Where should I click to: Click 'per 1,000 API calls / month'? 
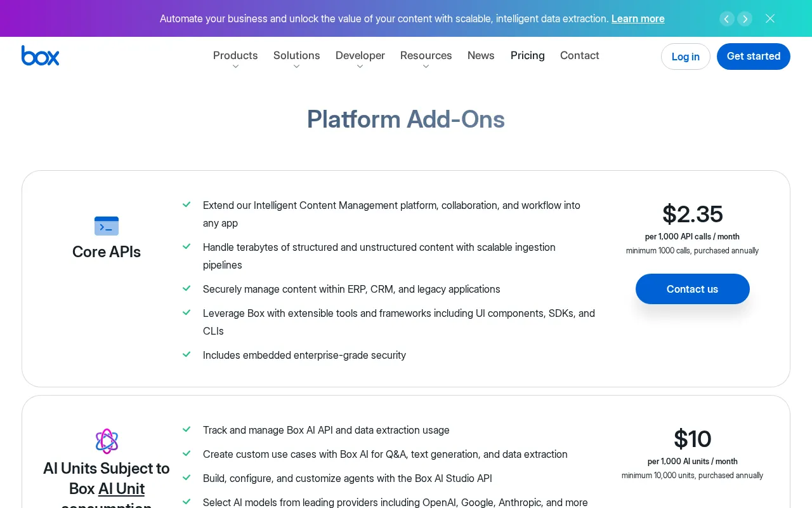[693, 237]
